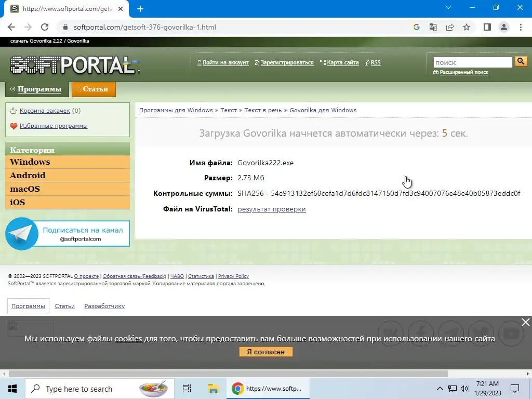Click the horizontal page scrollbar
This screenshot has height=399, width=532.
point(228,374)
